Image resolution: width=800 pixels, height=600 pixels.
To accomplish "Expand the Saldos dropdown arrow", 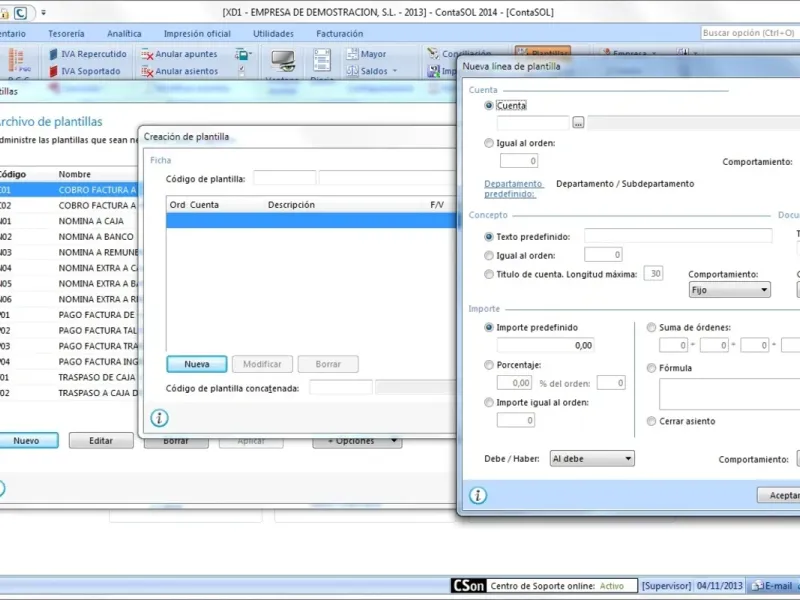I will coord(395,71).
